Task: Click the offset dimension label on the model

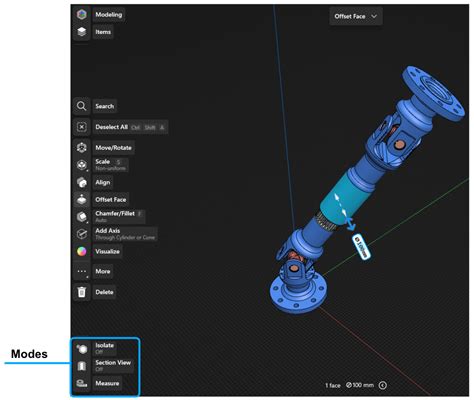Action: point(362,246)
